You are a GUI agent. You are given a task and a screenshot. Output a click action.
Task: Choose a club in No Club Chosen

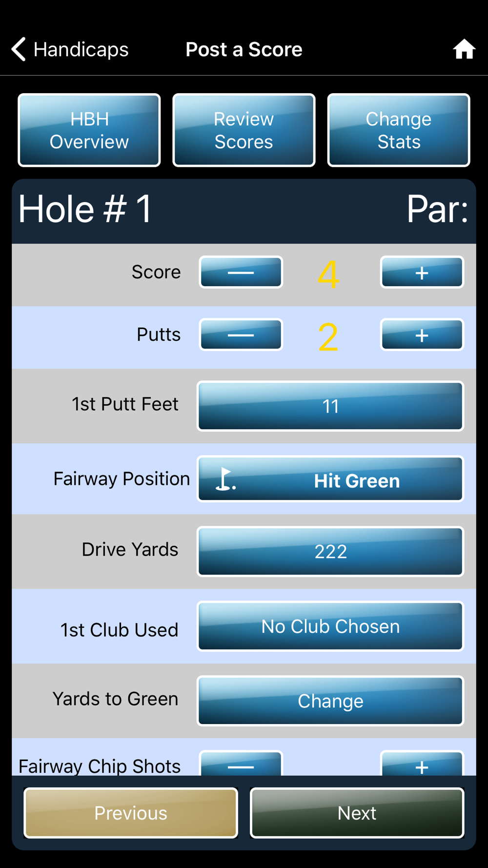coord(330,626)
